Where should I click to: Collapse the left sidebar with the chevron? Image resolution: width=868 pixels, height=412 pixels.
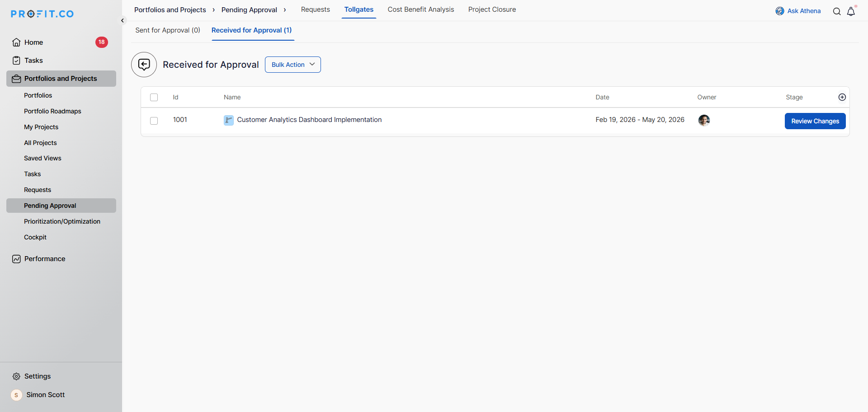coord(123,21)
